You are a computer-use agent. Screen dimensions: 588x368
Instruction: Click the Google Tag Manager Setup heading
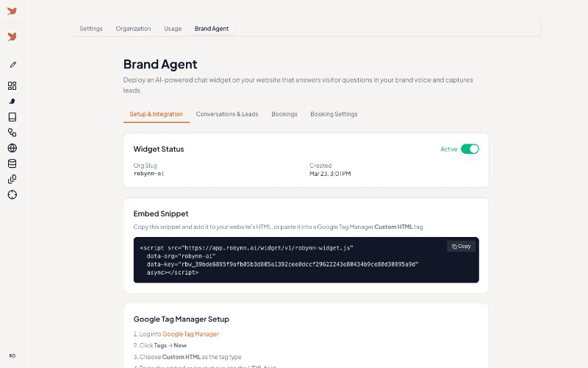(181, 319)
